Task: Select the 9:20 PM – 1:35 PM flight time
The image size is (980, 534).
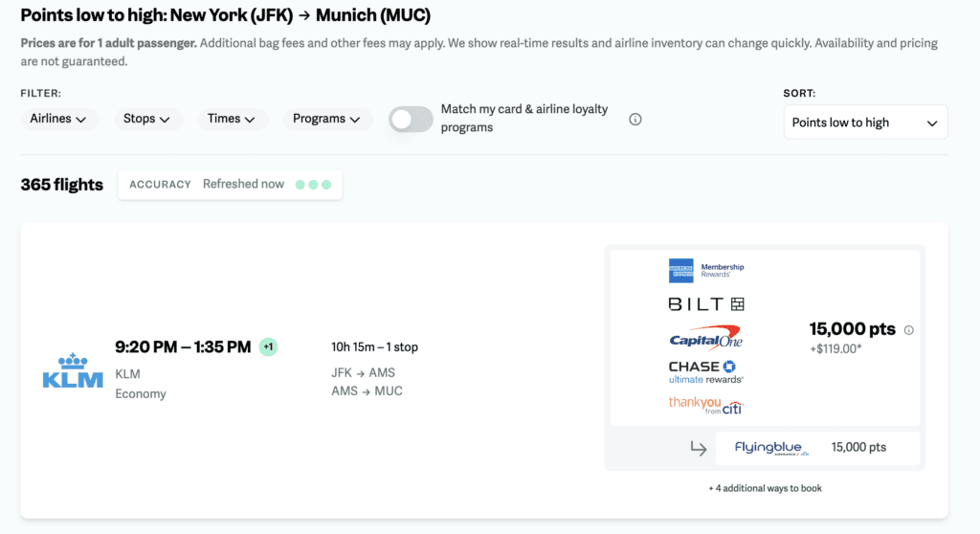Action: [x=183, y=346]
